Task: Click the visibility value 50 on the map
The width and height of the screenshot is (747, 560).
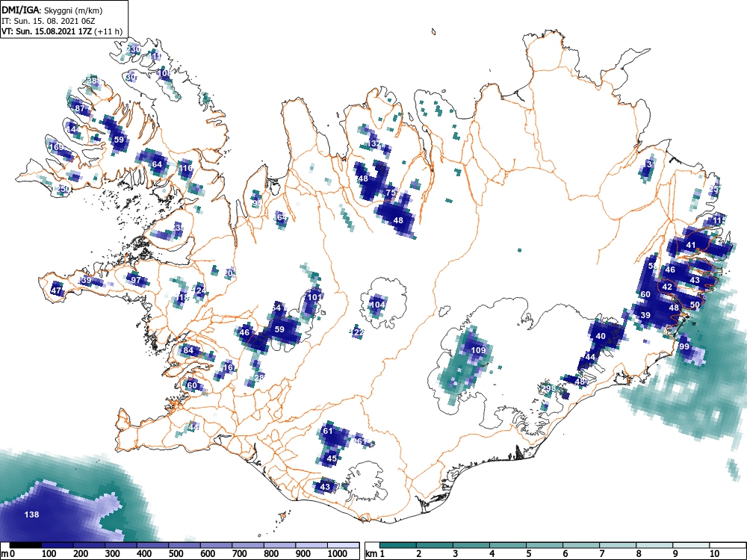Action: pos(695,305)
